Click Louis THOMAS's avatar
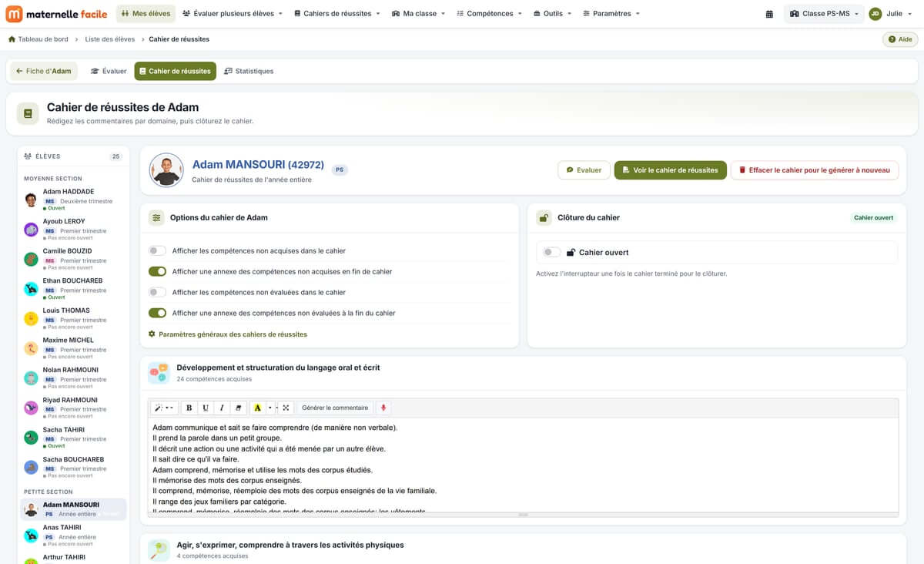Image resolution: width=924 pixels, height=564 pixels. click(x=31, y=319)
